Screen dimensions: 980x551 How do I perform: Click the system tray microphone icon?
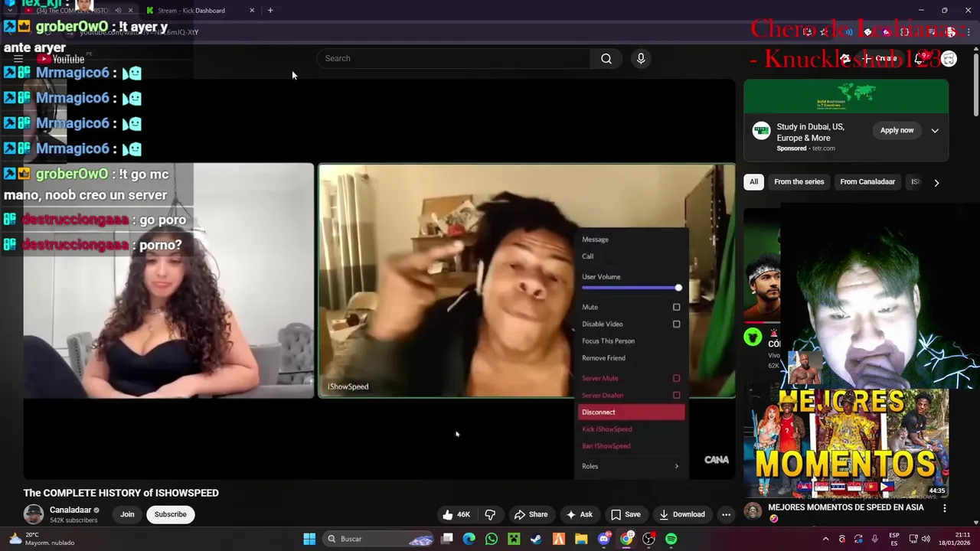(x=874, y=539)
